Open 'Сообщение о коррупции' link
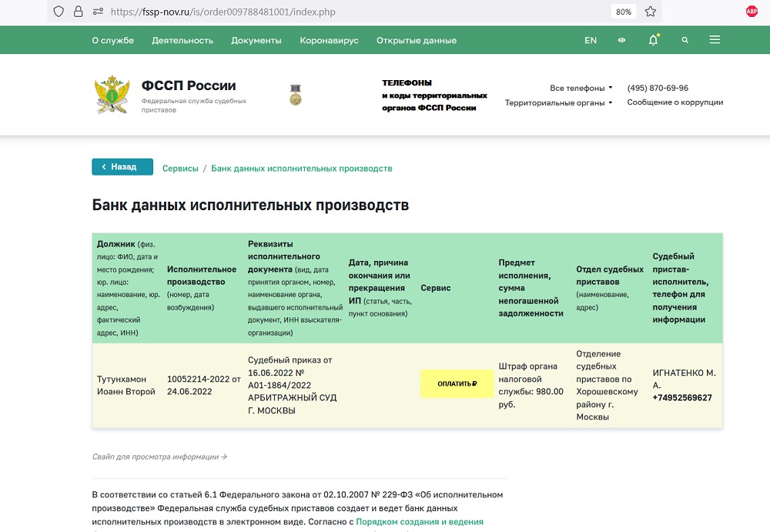Viewport: 770px width, 532px height. click(x=675, y=102)
